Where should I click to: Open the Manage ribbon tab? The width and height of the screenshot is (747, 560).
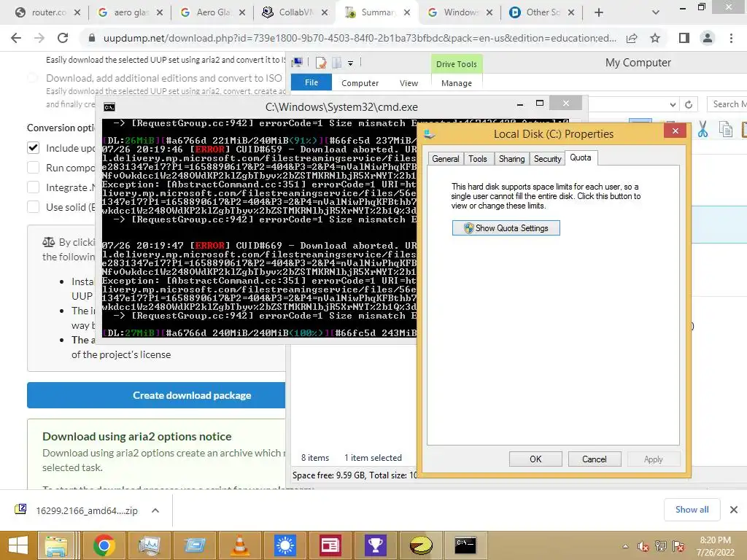pos(457,83)
